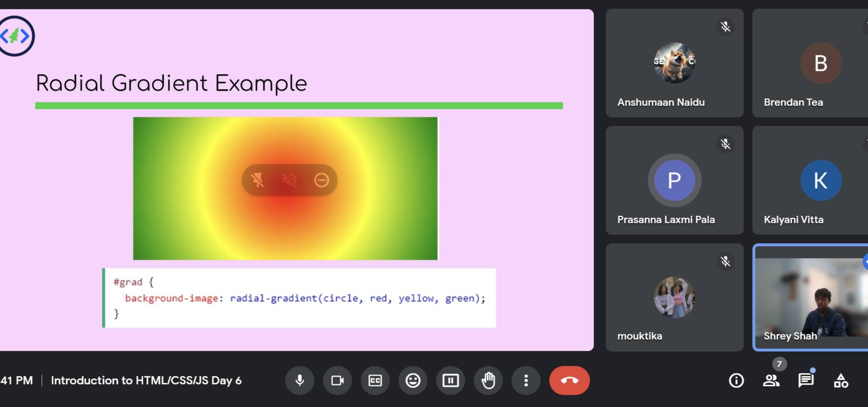Image resolution: width=868 pixels, height=407 pixels.
Task: Raise your hand
Action: [488, 380]
